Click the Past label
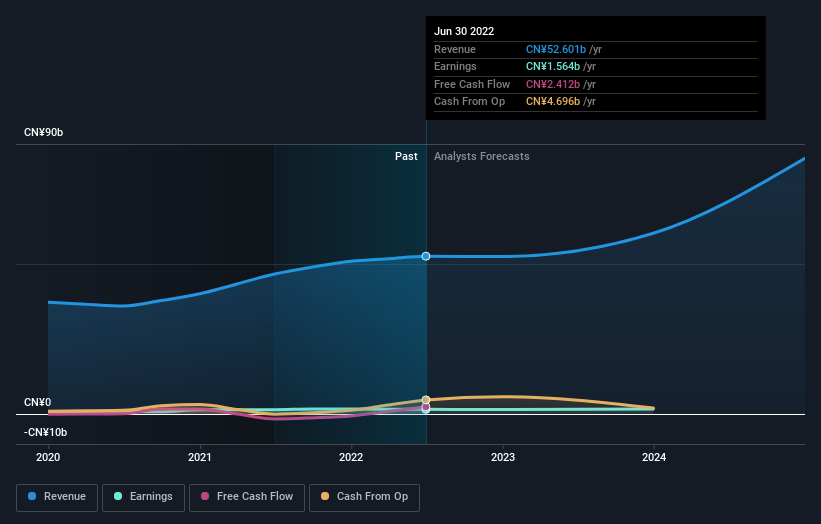821x524 pixels. pos(406,156)
